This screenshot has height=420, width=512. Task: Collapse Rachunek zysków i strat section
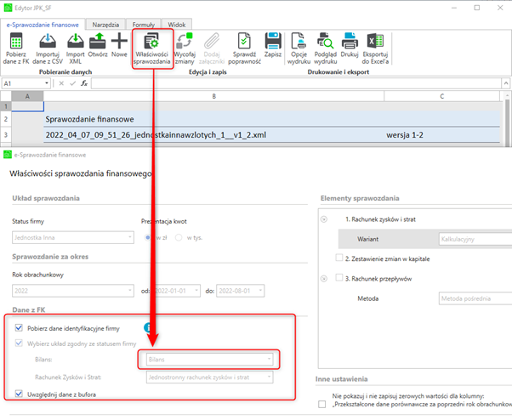pyautogui.click(x=324, y=219)
